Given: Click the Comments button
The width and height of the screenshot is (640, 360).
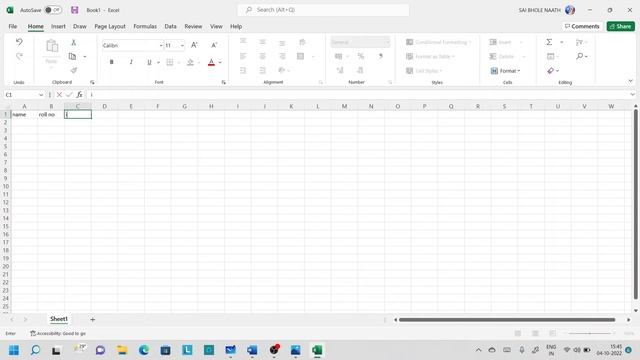Looking at the screenshot, I should [x=582, y=26].
